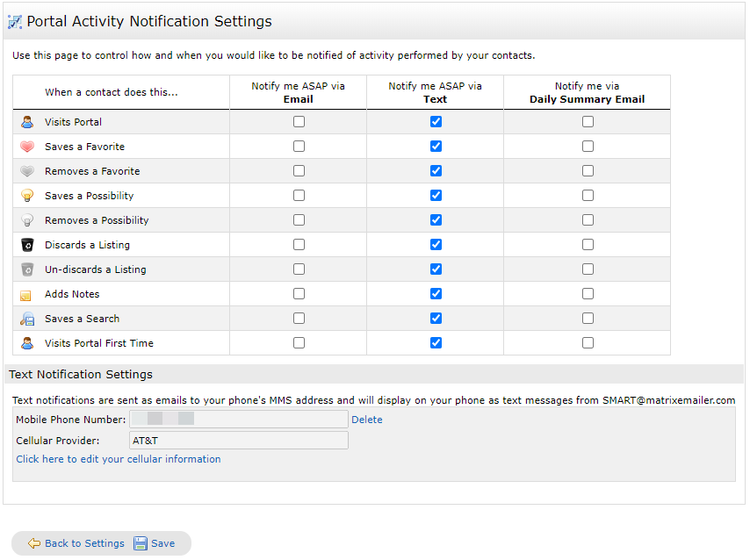
Task: Enable Daily Summary Email for Adds Notes
Action: [x=588, y=294]
